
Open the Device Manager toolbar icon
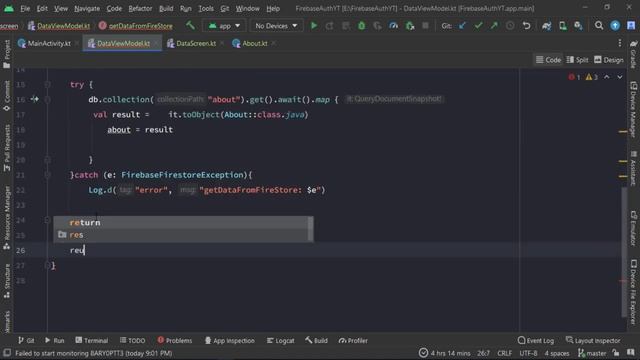(x=562, y=26)
